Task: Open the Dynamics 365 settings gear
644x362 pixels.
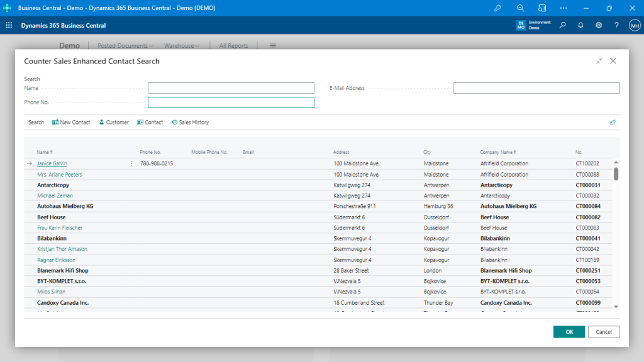Action: [598, 25]
